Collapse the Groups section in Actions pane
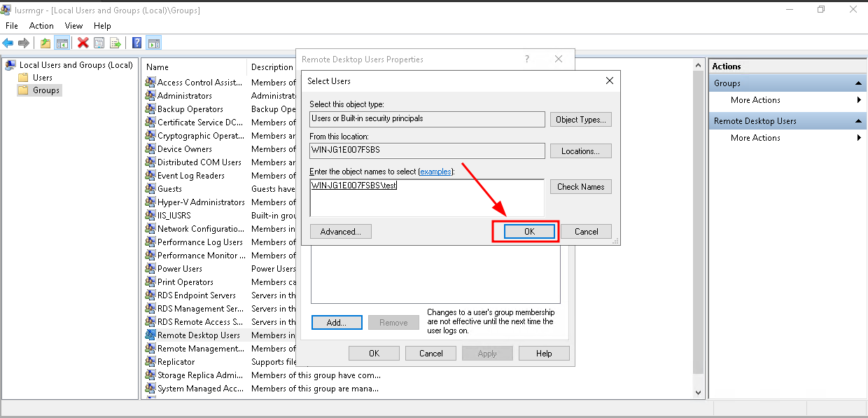 859,83
